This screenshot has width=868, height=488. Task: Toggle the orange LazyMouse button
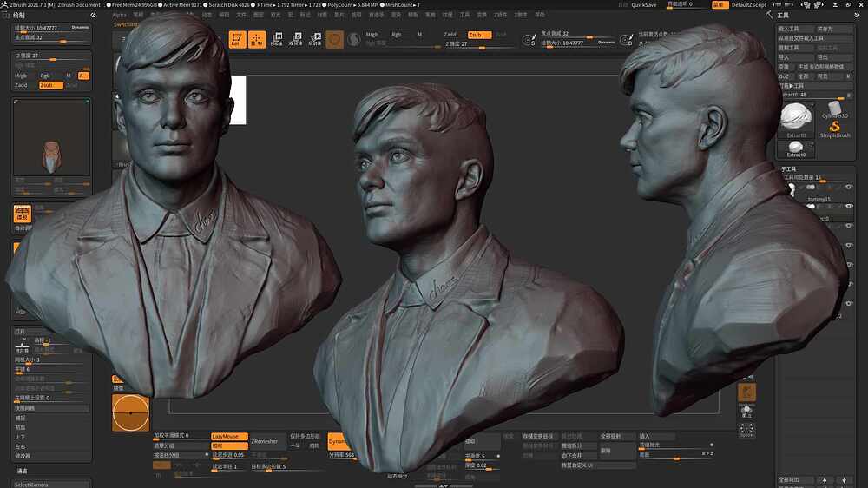pyautogui.click(x=228, y=437)
